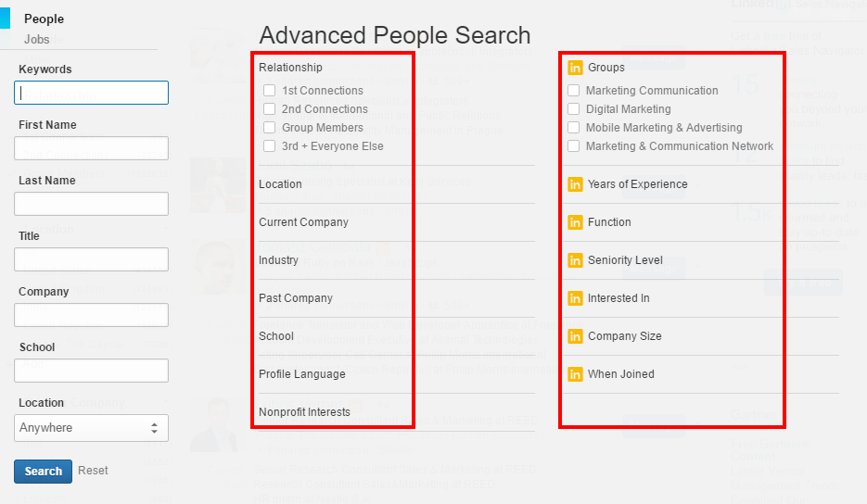The height and width of the screenshot is (504, 867).
Task: Expand the Industry filter section
Action: pos(278,260)
